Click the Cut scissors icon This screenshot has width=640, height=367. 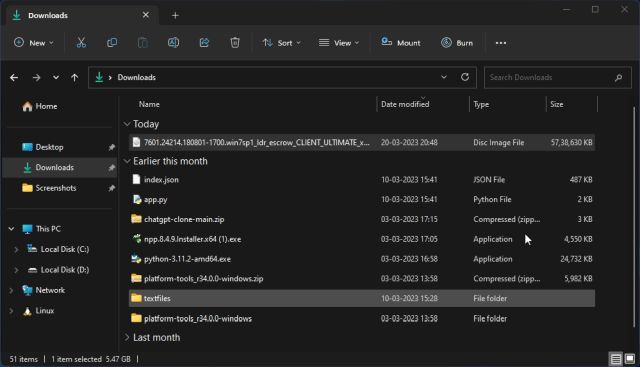pos(81,42)
